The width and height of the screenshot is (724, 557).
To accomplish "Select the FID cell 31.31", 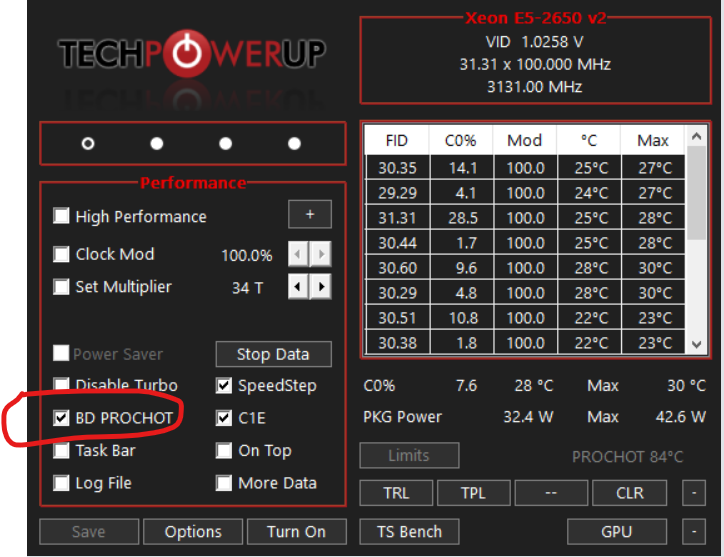I will point(398,218).
